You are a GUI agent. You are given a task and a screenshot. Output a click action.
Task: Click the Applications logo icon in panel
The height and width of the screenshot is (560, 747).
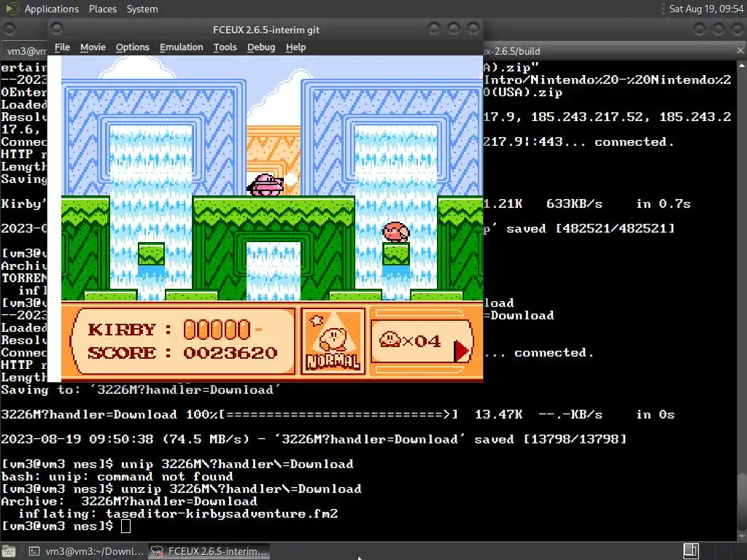click(x=12, y=9)
